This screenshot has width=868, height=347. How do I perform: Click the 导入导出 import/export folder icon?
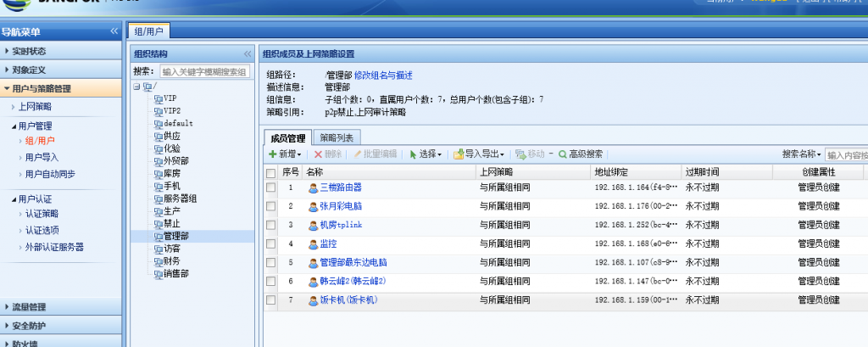pos(459,154)
